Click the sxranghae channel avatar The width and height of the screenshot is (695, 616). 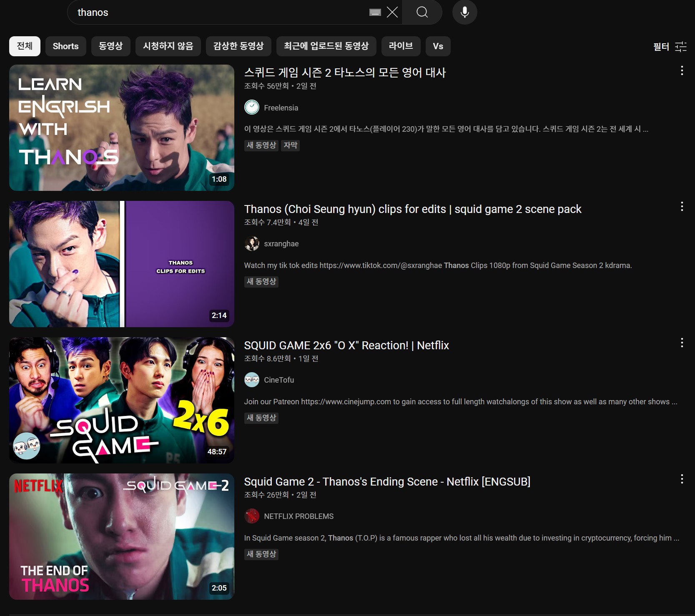252,244
